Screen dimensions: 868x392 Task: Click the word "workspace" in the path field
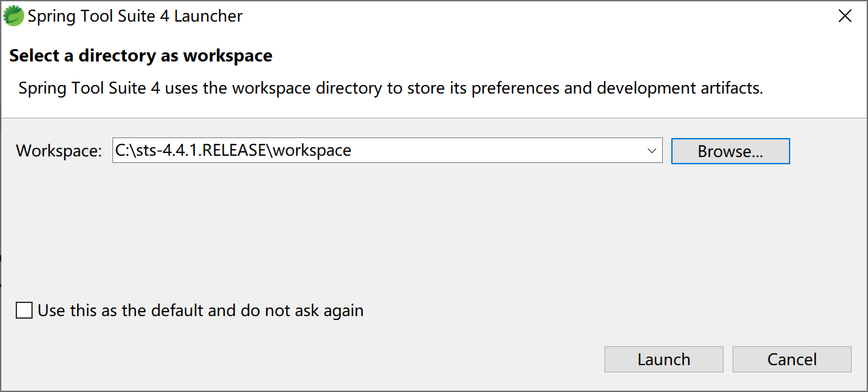click(x=312, y=151)
